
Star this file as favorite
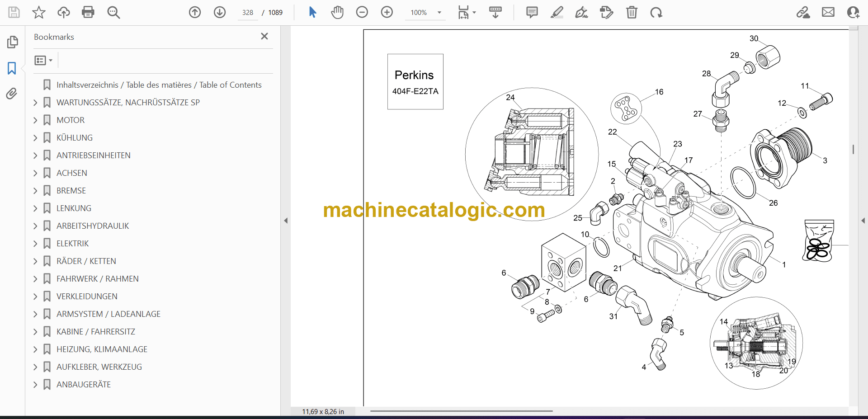[39, 12]
